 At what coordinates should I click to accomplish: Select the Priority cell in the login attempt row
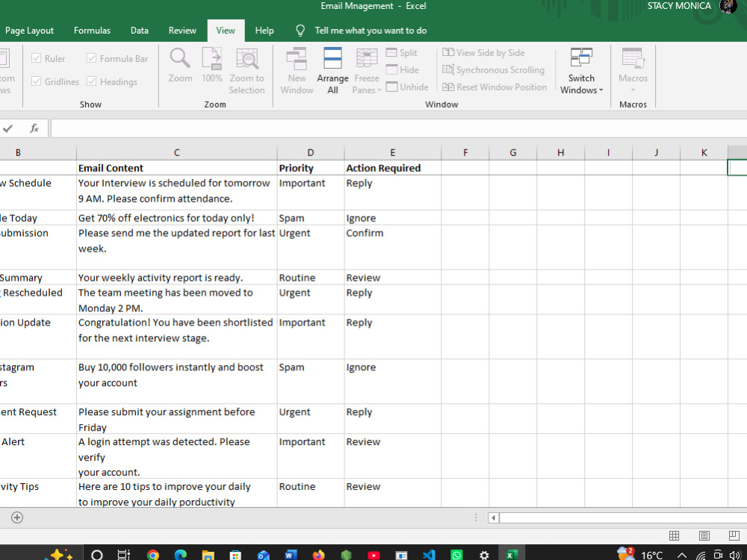click(311, 456)
